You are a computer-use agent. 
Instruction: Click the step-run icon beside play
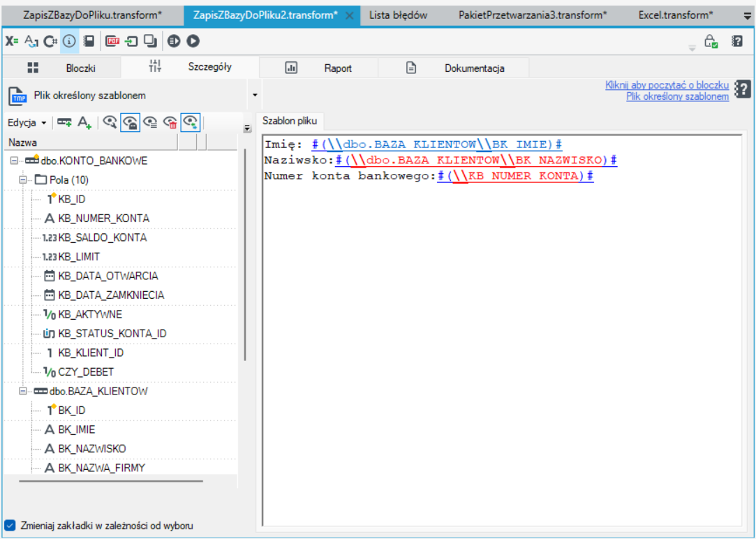(x=174, y=41)
